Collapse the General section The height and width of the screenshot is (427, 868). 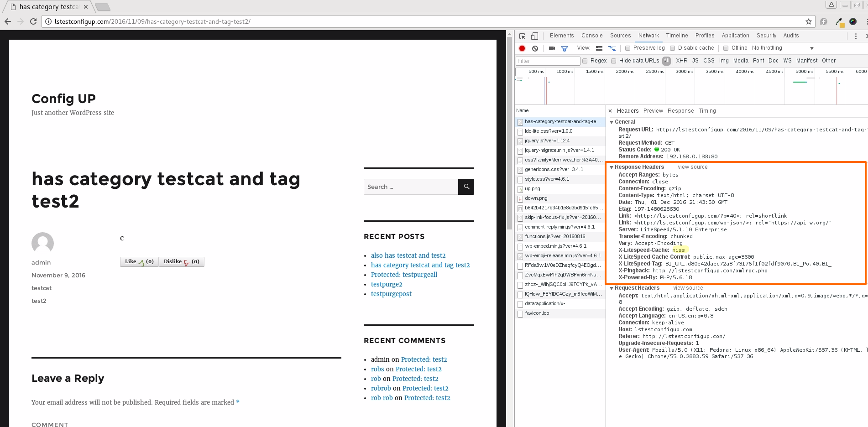(612, 122)
